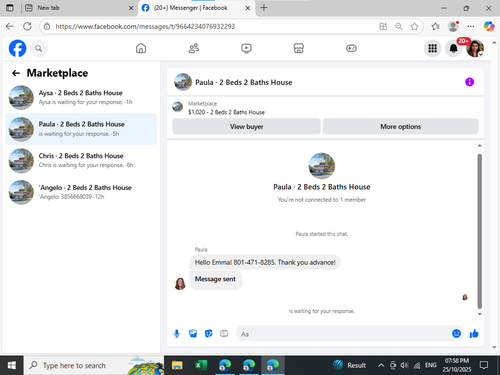Screen dimensions: 500x375
Task: Click the Type here to search box
Action: click(x=94, y=366)
